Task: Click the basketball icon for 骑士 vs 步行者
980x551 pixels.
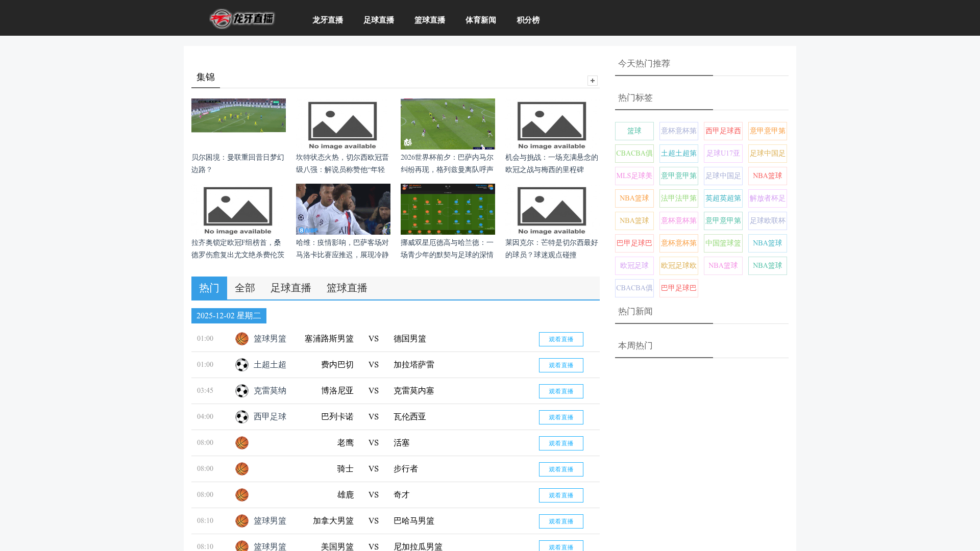Action: (x=242, y=469)
